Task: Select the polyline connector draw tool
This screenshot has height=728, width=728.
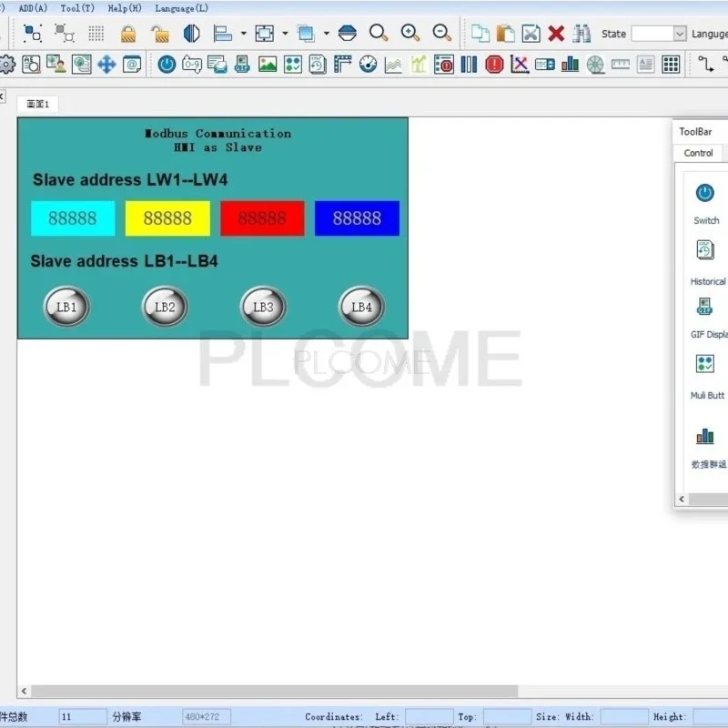Action: click(x=706, y=64)
